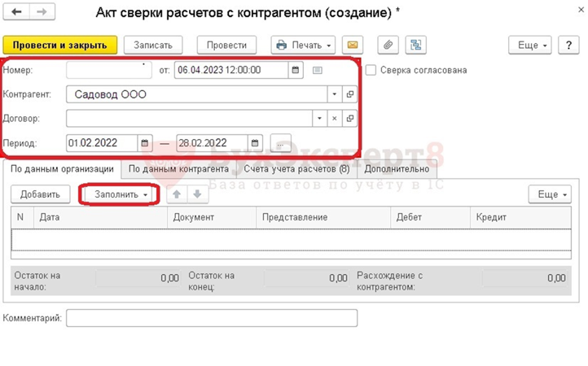Open calendar for period start date 01.02.2022
The width and height of the screenshot is (588, 366).
[x=145, y=143]
